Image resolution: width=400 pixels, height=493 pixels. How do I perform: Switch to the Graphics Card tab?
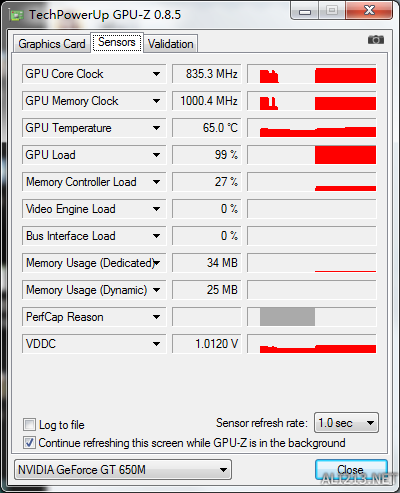52,44
